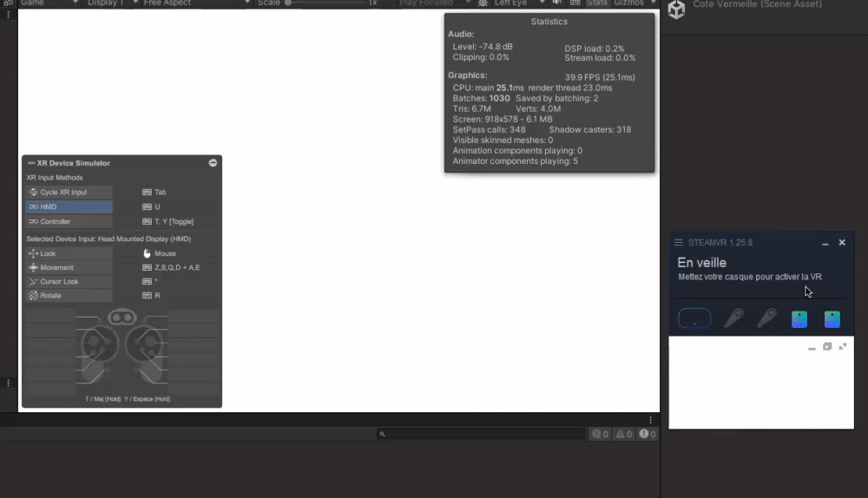Click keyboard icon beside Z,S,Q,D + A,E
This screenshot has height=498, width=868.
[147, 267]
